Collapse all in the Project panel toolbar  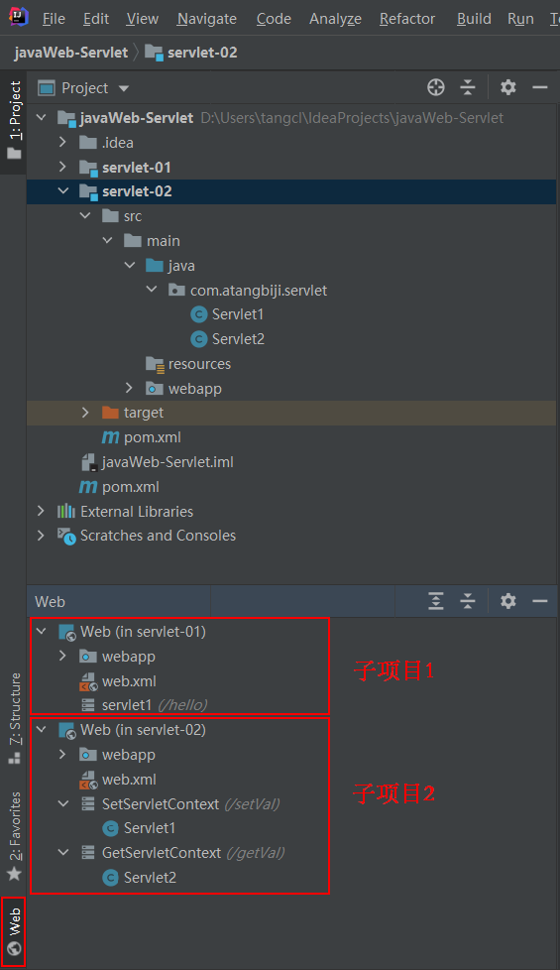click(468, 88)
